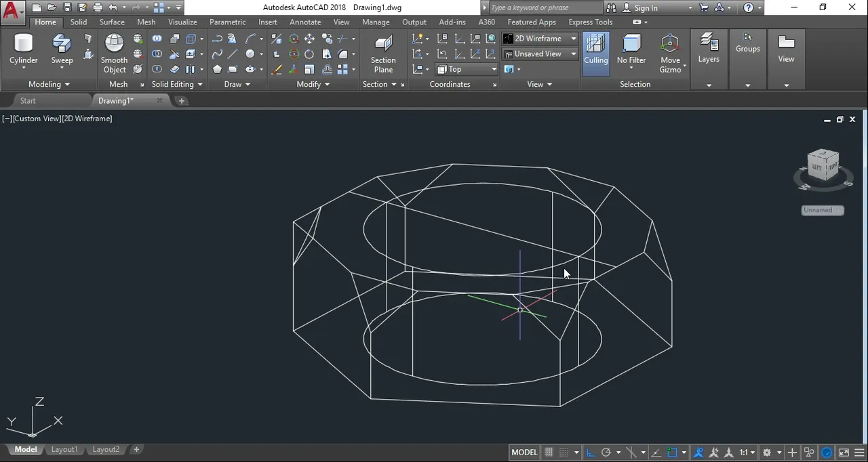
Task: Expand the Solid Editing panel
Action: coord(177,84)
